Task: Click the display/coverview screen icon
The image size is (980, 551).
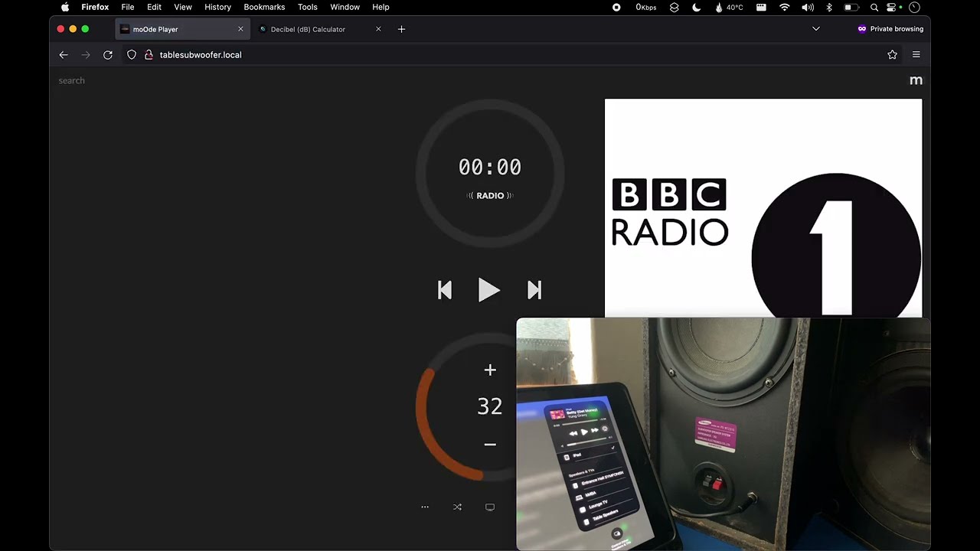Action: (490, 507)
